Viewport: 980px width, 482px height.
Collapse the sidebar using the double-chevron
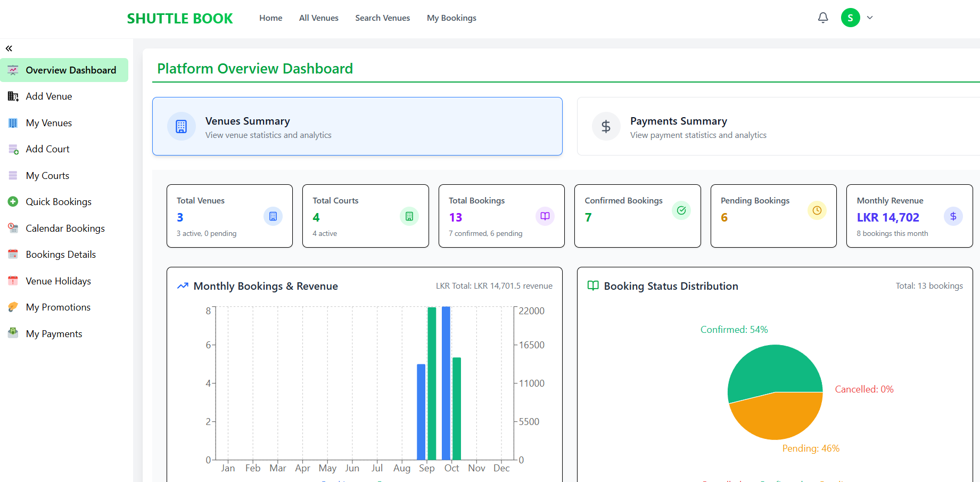click(9, 48)
